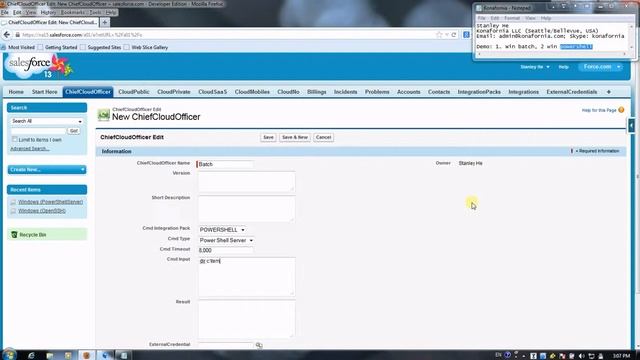This screenshot has height=360, width=640.
Task: Open the CloudPublic tab
Action: [133, 92]
